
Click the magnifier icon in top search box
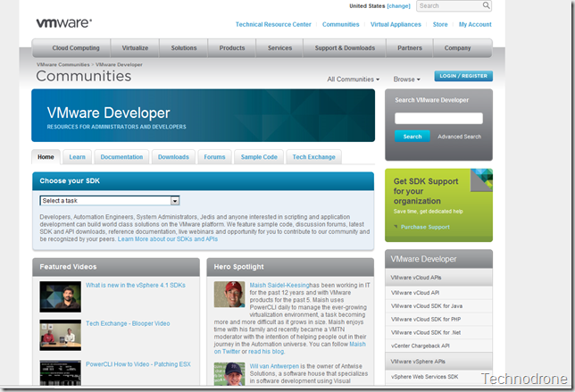(x=486, y=5)
